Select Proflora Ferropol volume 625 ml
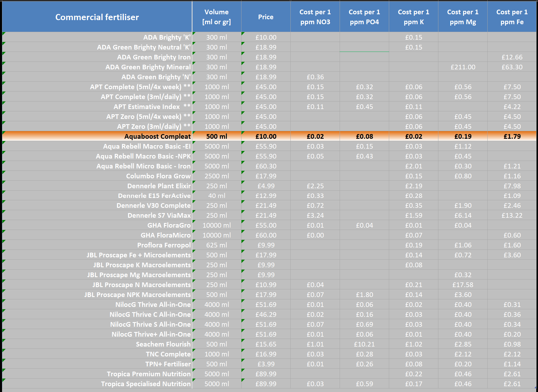This screenshot has width=538, height=392. (217, 245)
